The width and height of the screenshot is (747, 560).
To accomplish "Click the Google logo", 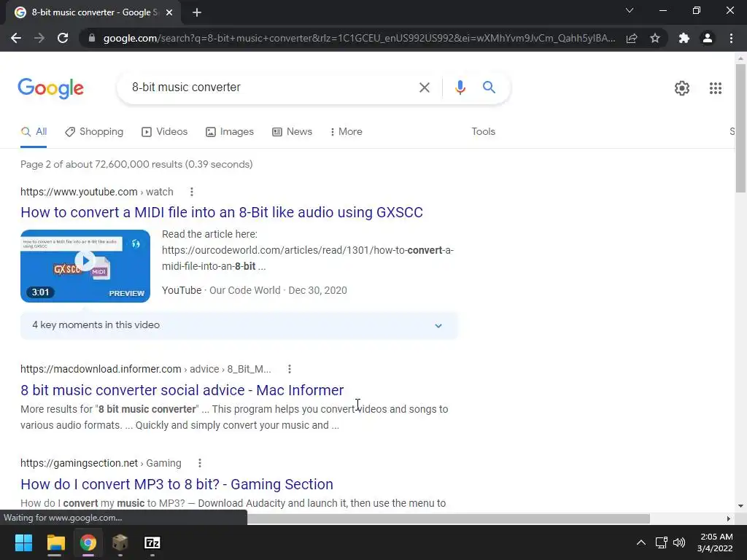I will pos(51,88).
